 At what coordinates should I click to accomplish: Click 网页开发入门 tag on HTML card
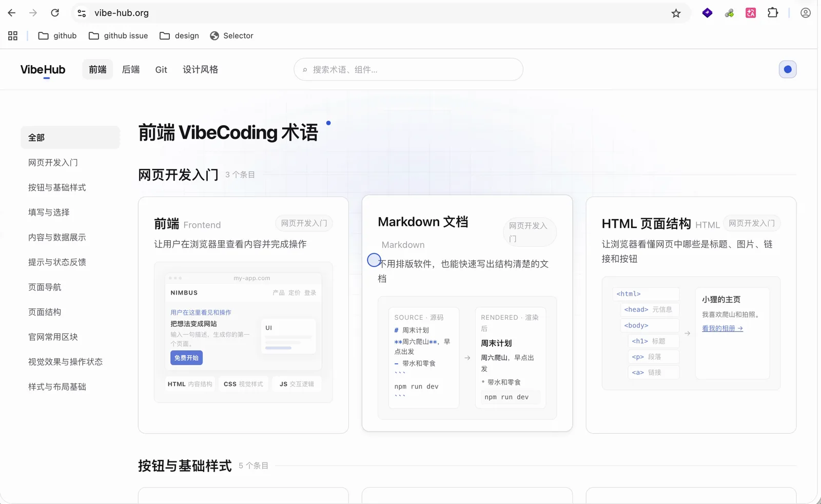tap(752, 223)
